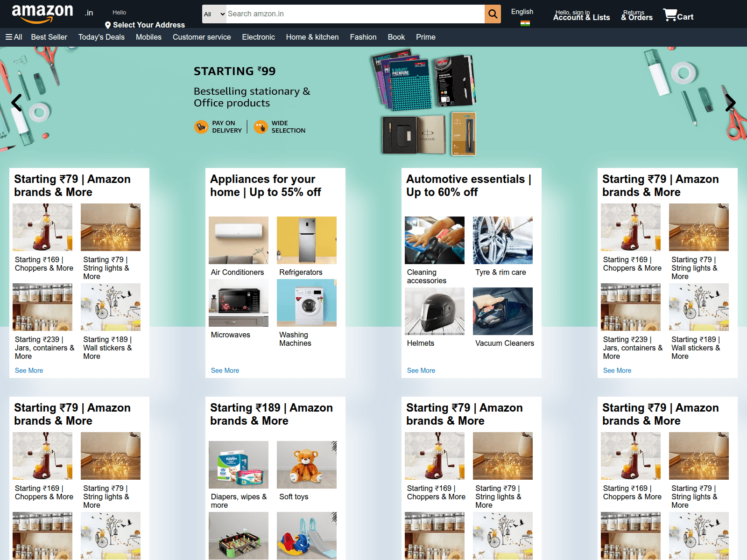
Task: Open the English language selector
Action: [x=522, y=12]
